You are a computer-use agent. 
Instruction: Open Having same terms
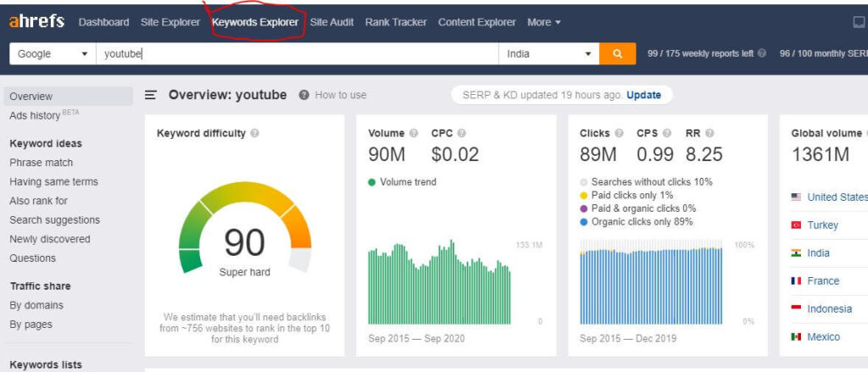coord(53,181)
